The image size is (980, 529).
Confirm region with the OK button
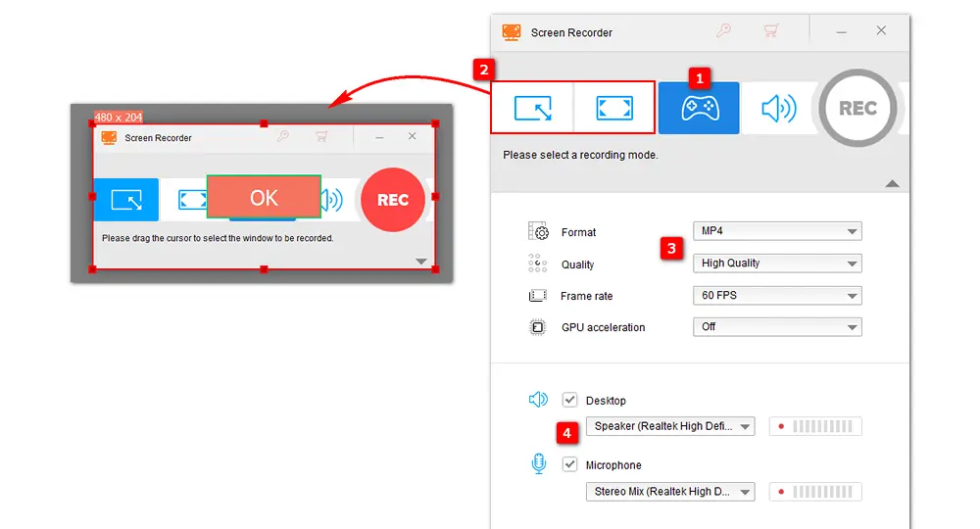264,197
